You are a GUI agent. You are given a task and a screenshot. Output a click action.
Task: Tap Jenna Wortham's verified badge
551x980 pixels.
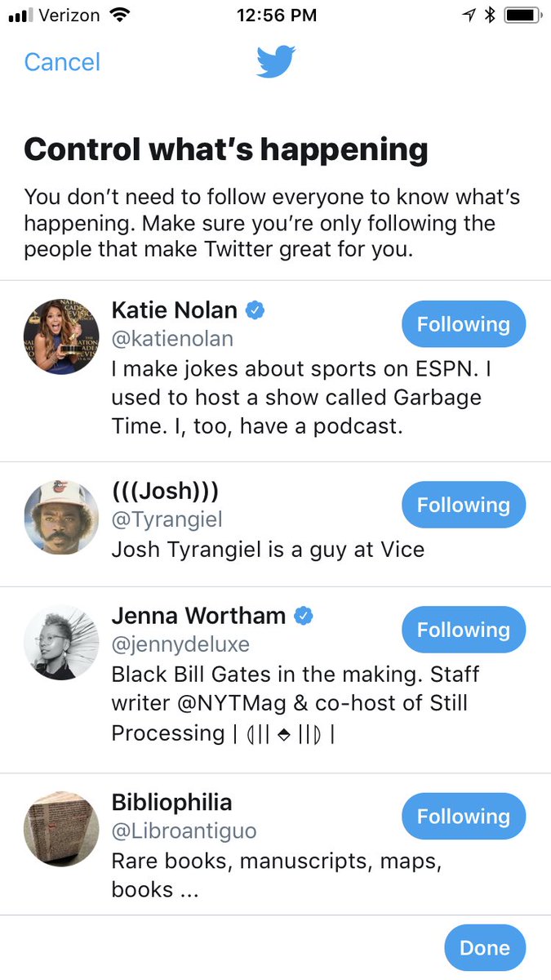click(x=304, y=616)
